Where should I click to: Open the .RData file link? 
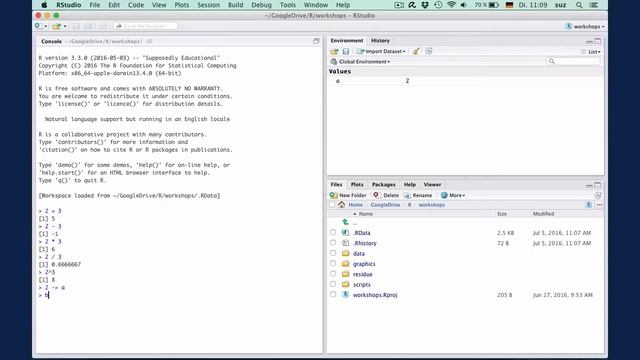pos(362,233)
